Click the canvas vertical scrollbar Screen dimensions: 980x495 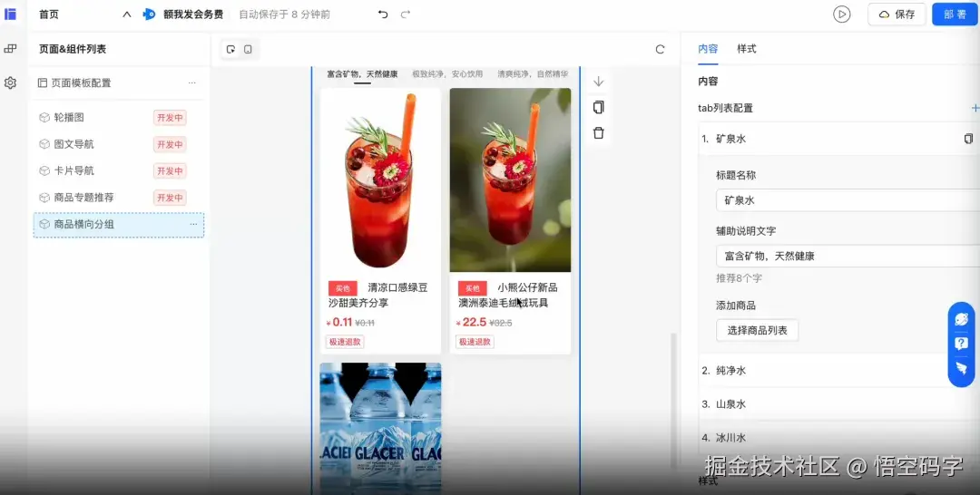click(673, 400)
